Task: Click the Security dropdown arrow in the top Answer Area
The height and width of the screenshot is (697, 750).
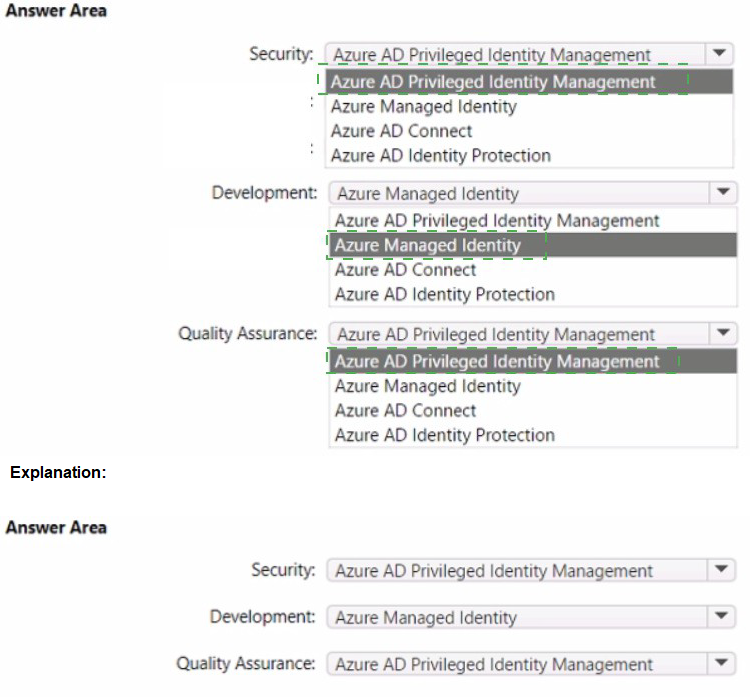Action: (718, 55)
